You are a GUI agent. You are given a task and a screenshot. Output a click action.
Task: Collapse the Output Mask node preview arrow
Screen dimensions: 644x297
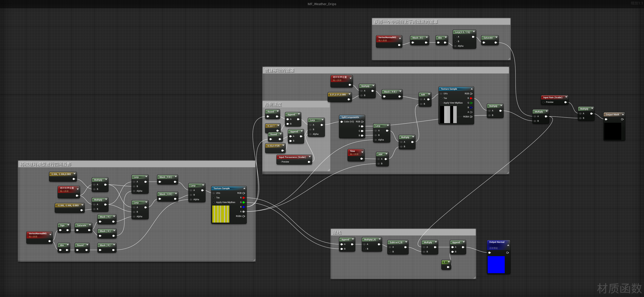tap(623, 115)
